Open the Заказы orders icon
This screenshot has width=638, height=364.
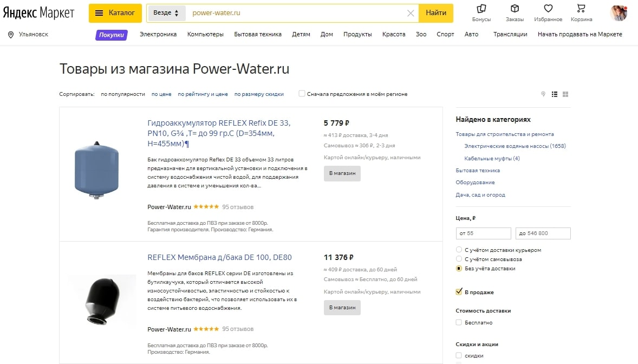[x=515, y=10]
